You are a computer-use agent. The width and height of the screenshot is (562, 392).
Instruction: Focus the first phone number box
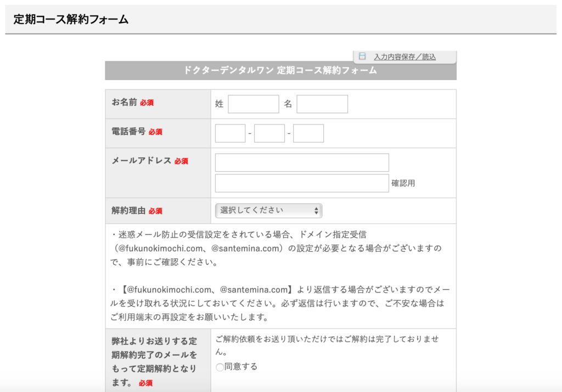coord(230,133)
